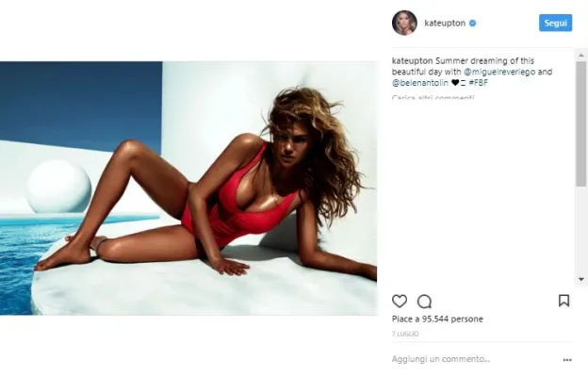Follow the account with the Segui button
Screen dimensions: 588x377
555,23
